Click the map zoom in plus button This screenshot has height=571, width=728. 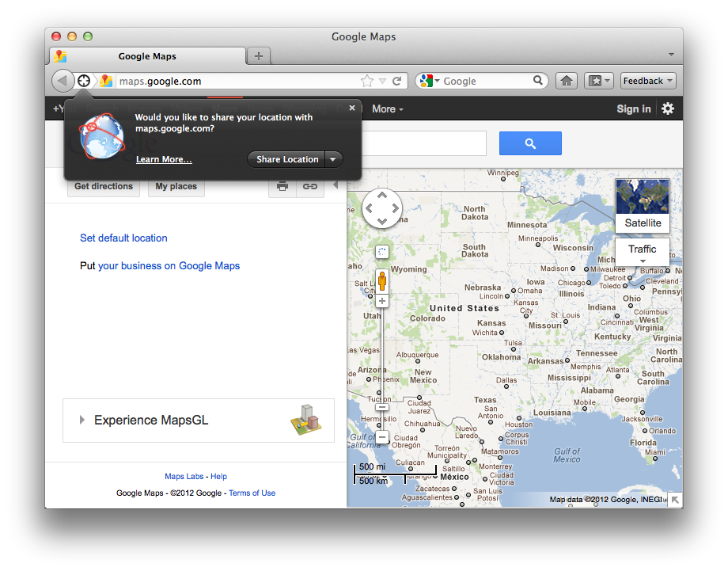[382, 301]
